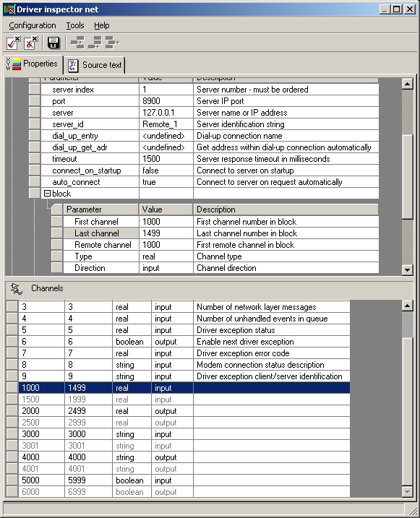
Task: Click the application icon in the title bar
Action: [9, 9]
